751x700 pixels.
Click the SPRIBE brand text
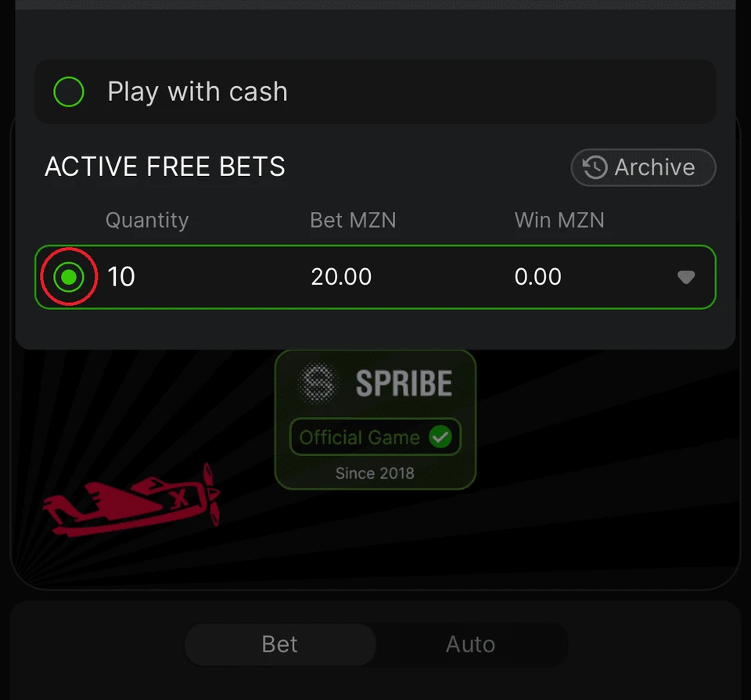click(x=404, y=383)
